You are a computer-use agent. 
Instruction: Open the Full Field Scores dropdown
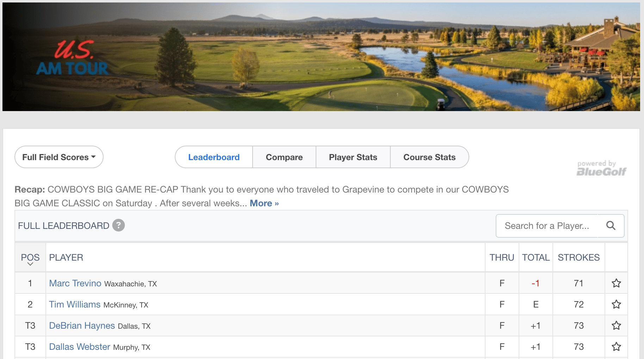[59, 157]
